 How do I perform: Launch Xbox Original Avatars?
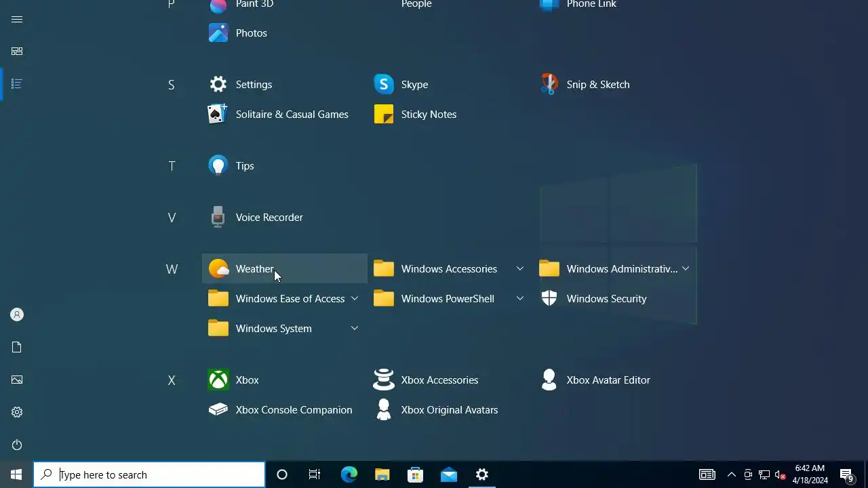tap(450, 409)
